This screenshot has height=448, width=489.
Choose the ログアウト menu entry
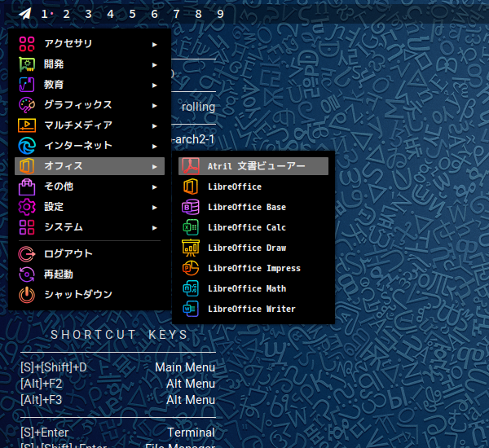pos(90,254)
